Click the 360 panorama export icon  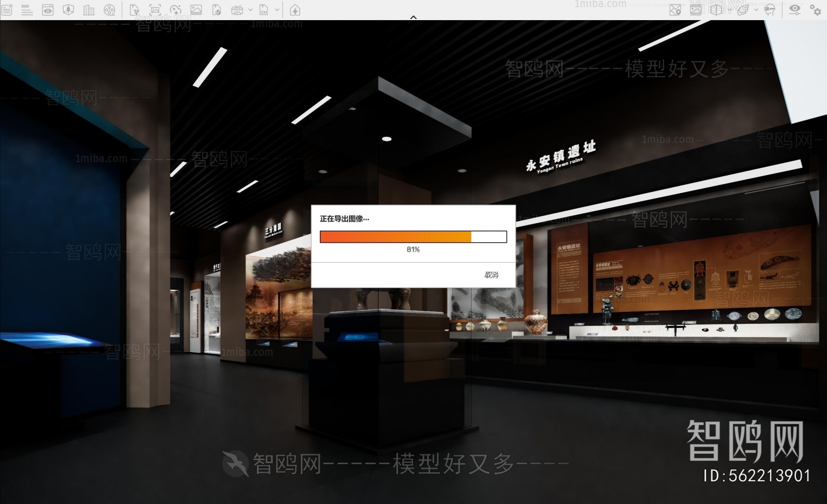pyautogui.click(x=237, y=10)
